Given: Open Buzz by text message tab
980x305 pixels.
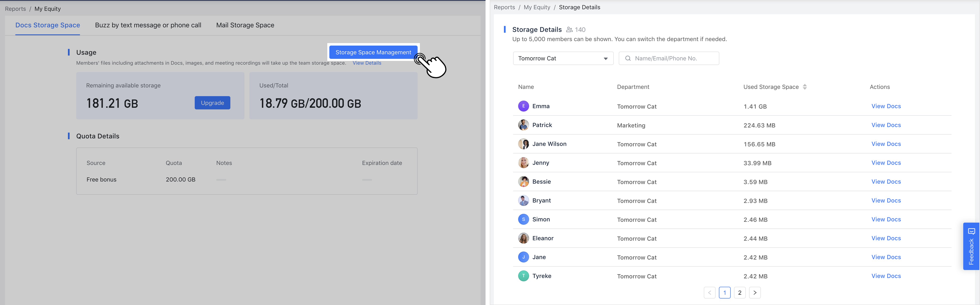Looking at the screenshot, I should [148, 25].
